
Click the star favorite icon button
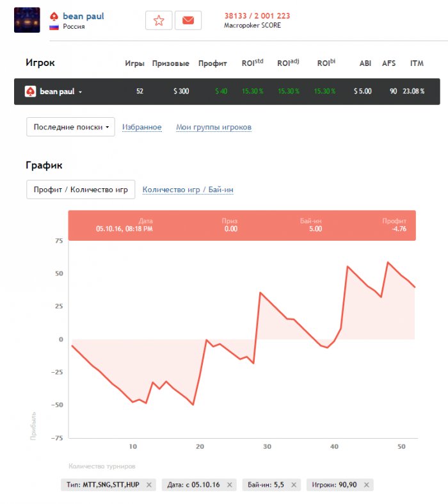tap(159, 20)
